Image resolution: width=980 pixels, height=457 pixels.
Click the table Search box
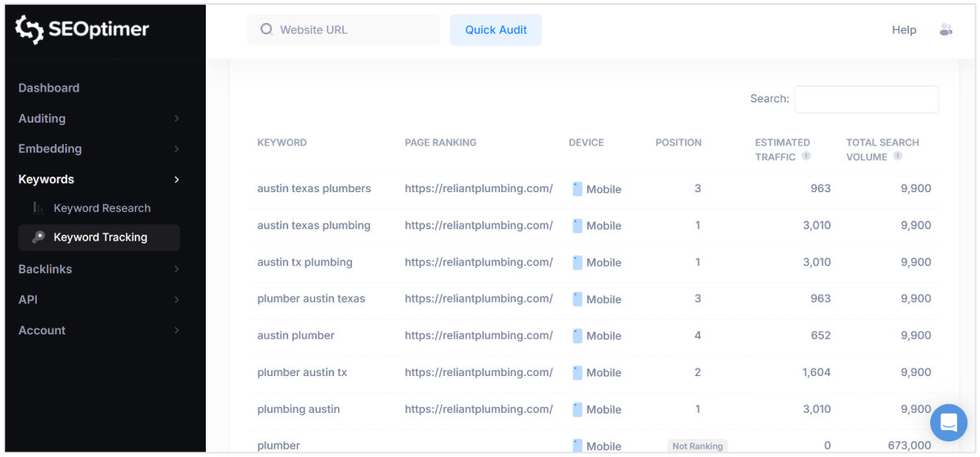coord(866,99)
